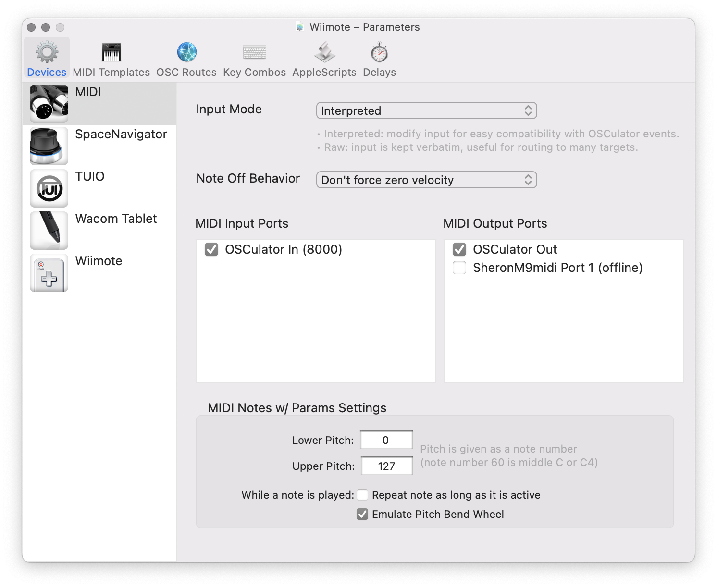Enable Repeat note as long as active
Screen dimensions: 717x588
pos(362,495)
